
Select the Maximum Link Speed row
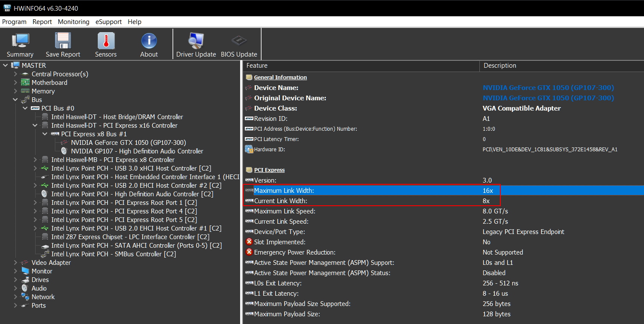pyautogui.click(x=443, y=211)
